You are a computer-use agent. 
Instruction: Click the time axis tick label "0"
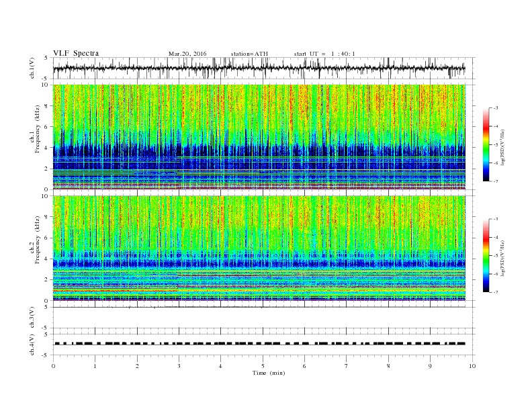[53, 366]
